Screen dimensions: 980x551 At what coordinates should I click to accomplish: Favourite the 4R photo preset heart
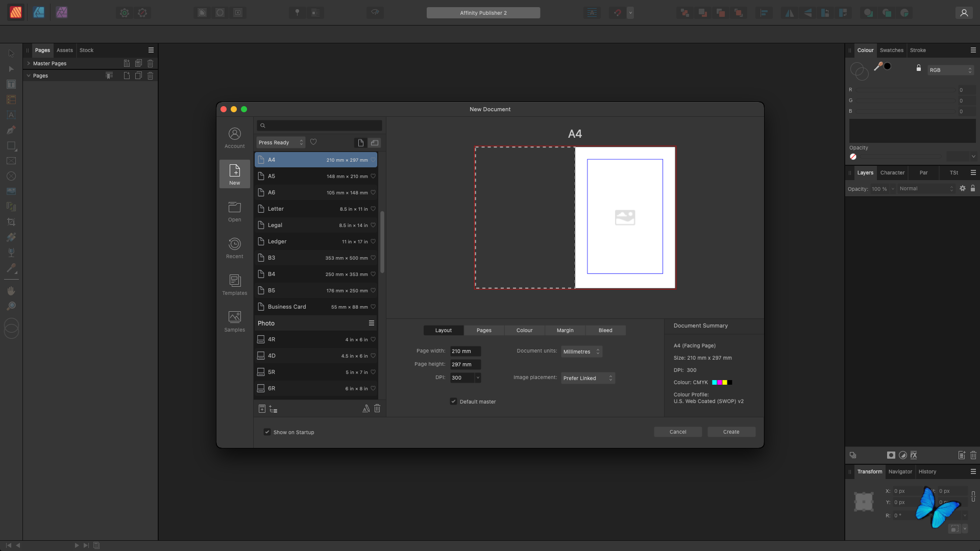tap(373, 339)
